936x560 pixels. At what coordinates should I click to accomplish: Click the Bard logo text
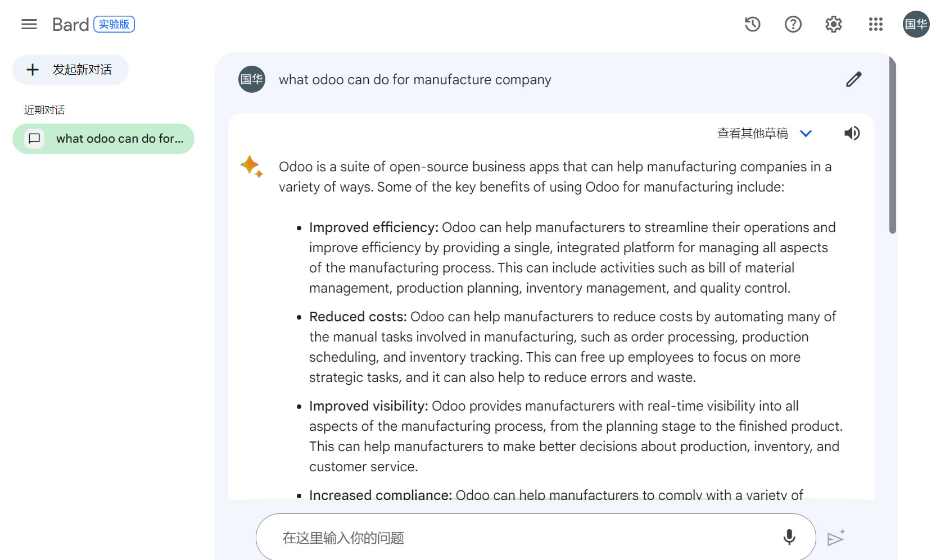[x=70, y=24]
